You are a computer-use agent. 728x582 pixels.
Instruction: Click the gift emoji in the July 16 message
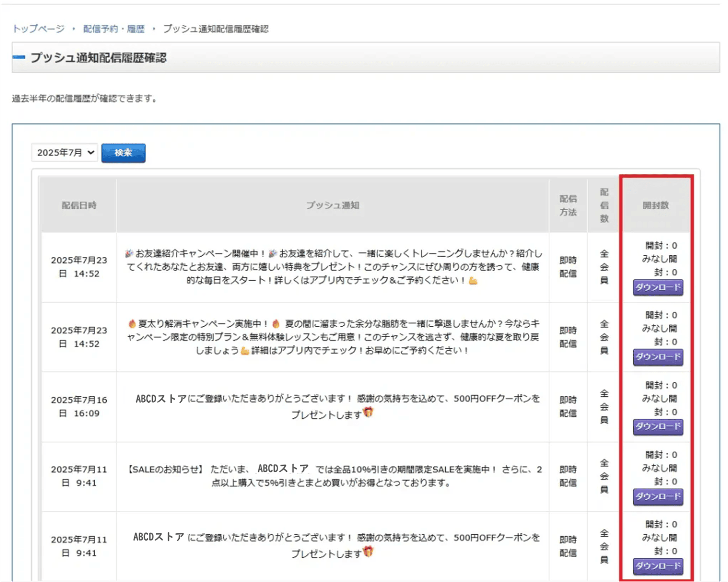click(x=368, y=412)
